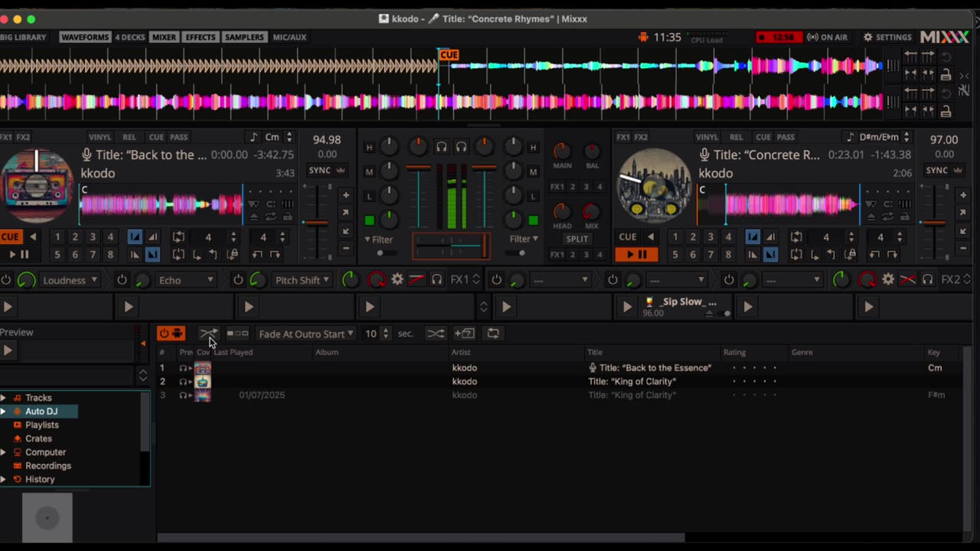Click left headphone cue icon in mixer
Viewport: 980px width, 551px height.
(441, 147)
